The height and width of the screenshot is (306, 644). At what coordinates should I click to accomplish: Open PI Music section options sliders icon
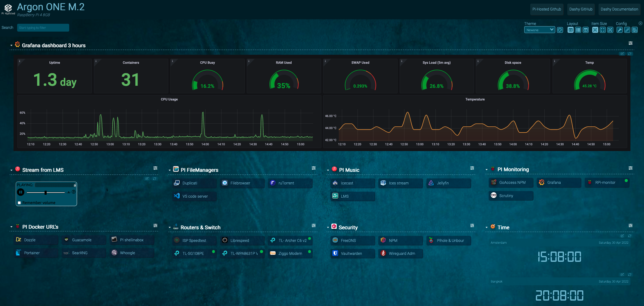[472, 168]
